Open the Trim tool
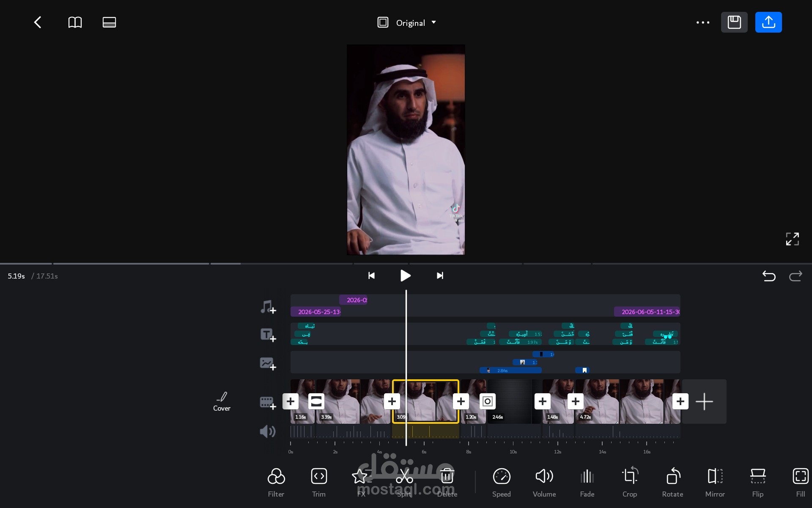Image resolution: width=812 pixels, height=508 pixels. pyautogui.click(x=319, y=483)
